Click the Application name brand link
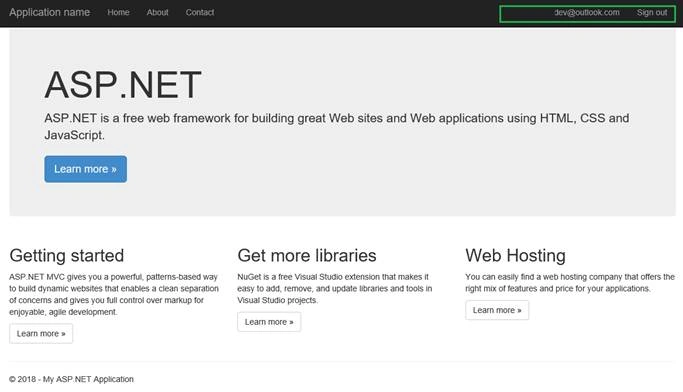683x392 pixels. click(49, 12)
